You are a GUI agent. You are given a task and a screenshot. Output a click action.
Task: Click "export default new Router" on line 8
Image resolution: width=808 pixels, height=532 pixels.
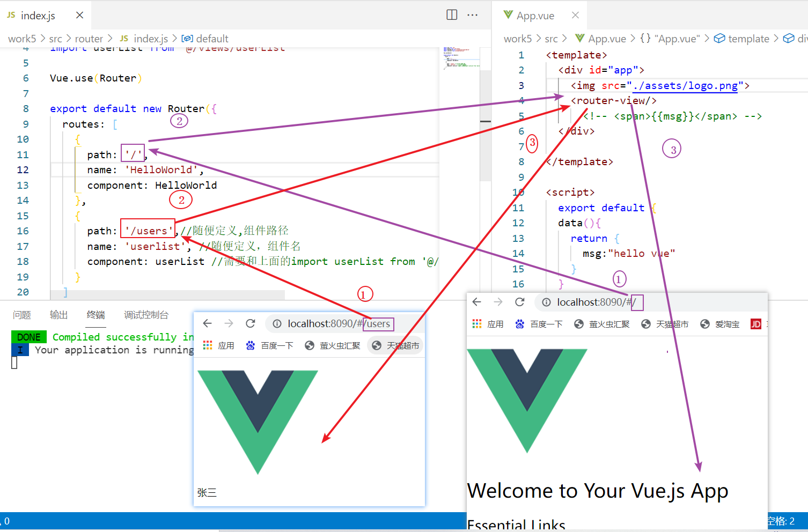[127, 108]
